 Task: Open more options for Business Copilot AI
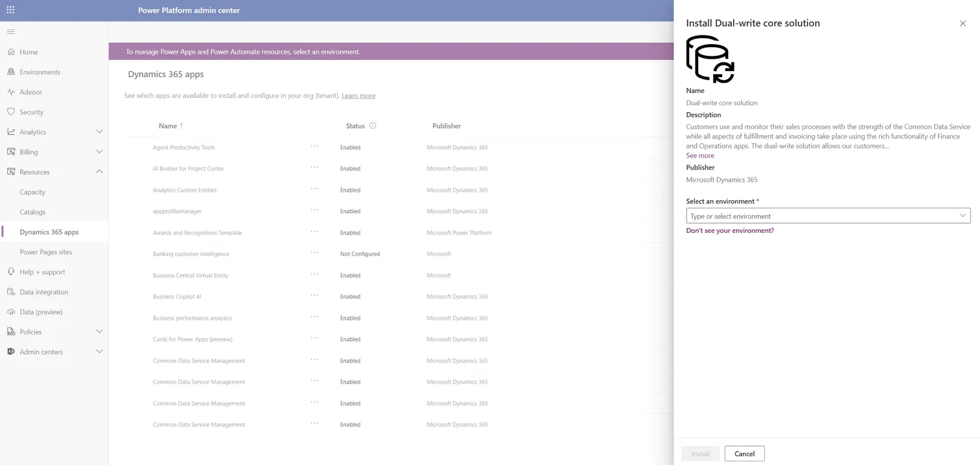point(314,295)
